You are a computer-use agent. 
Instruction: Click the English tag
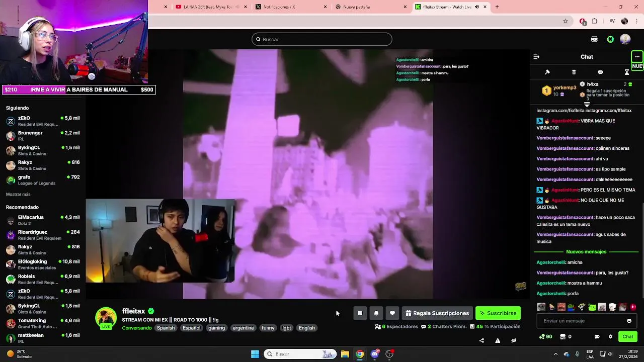pos(306,328)
